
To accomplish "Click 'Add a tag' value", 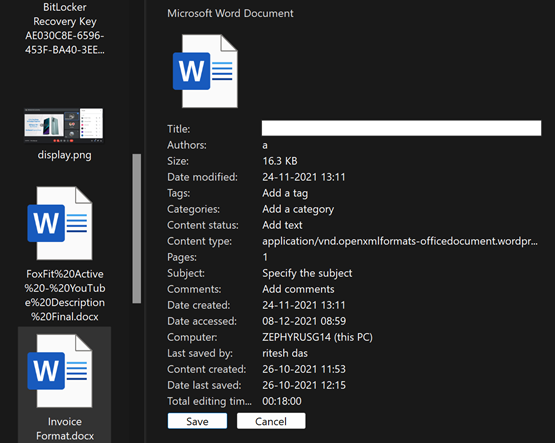I will 285,193.
